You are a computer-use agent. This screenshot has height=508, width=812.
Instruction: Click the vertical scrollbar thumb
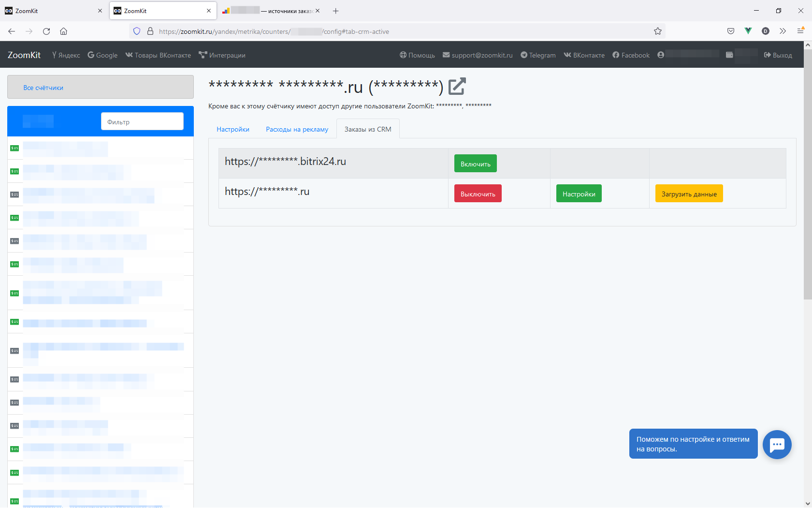pos(808,174)
